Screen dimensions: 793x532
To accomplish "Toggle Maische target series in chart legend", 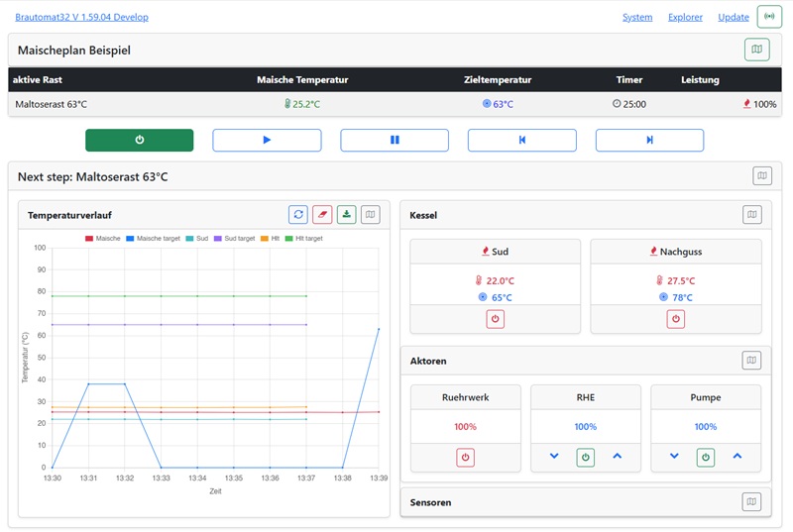I will pos(154,239).
